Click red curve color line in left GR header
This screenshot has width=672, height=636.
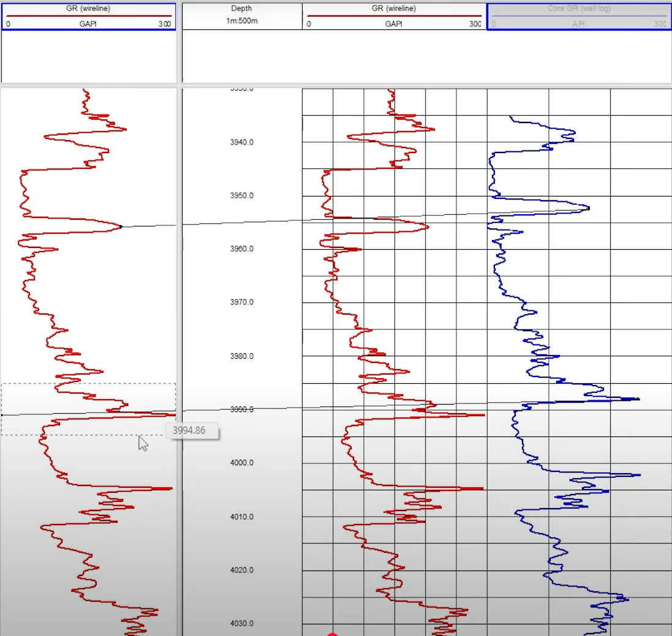click(88, 16)
